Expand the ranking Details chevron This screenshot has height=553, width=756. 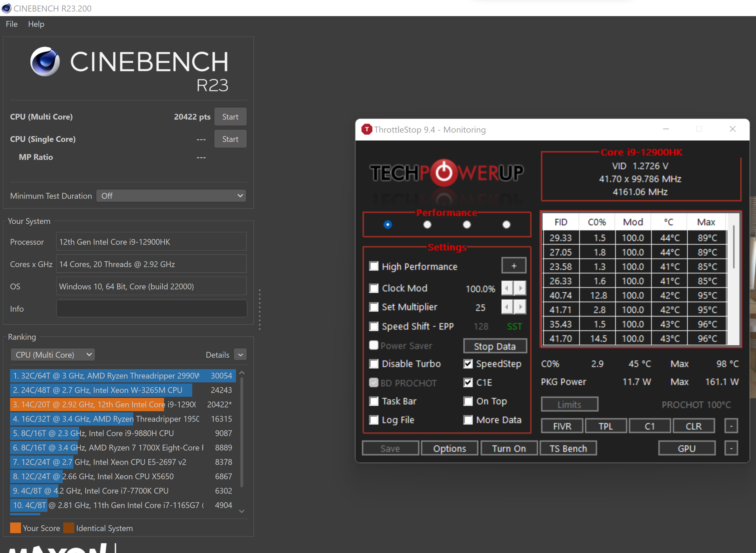(240, 354)
